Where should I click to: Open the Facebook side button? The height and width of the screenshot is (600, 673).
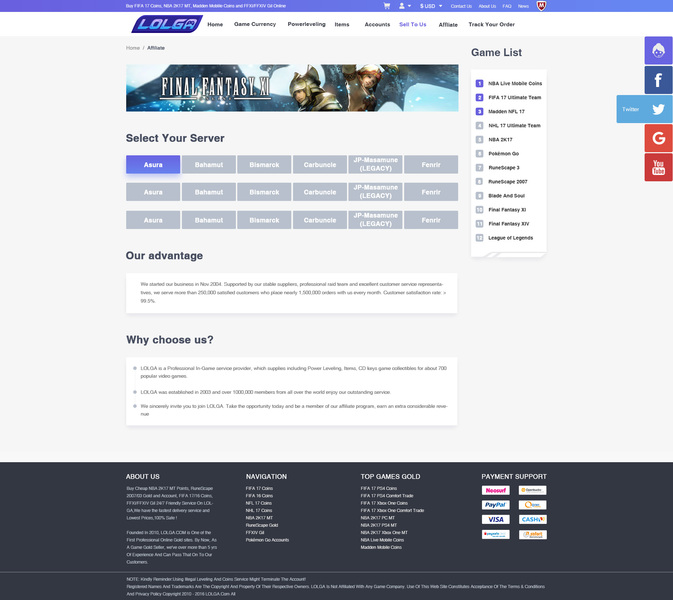click(x=658, y=80)
